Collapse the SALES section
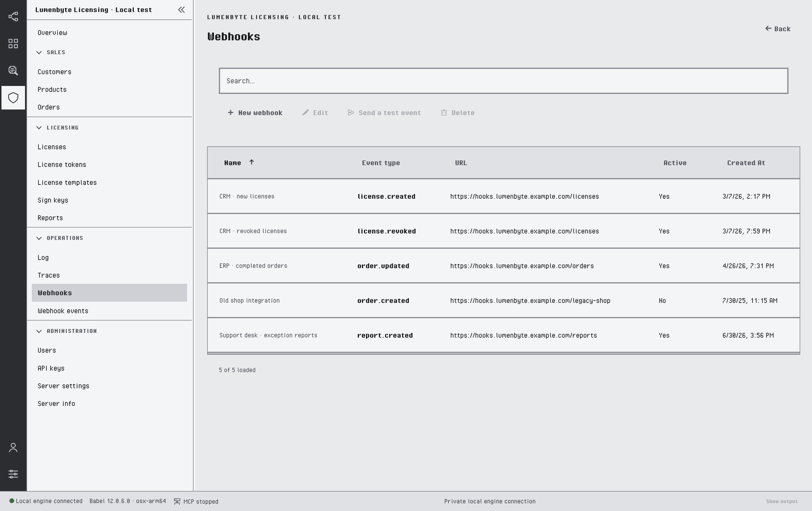This screenshot has height=511, width=812. coord(39,52)
